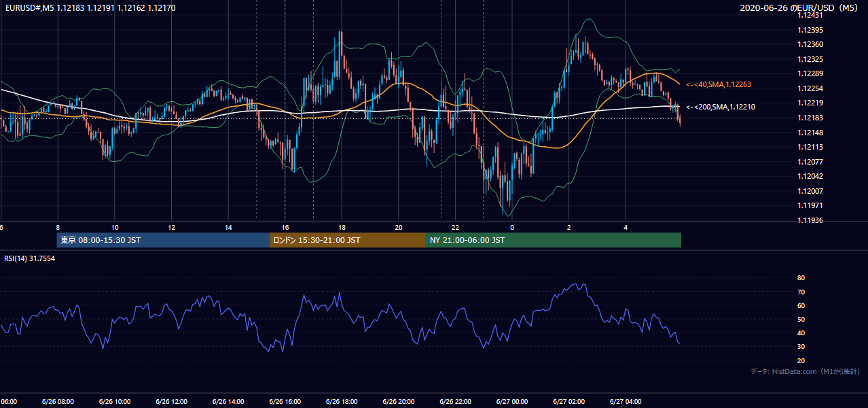Click midnight hour tick 0 under candlestick chart

(x=512, y=228)
